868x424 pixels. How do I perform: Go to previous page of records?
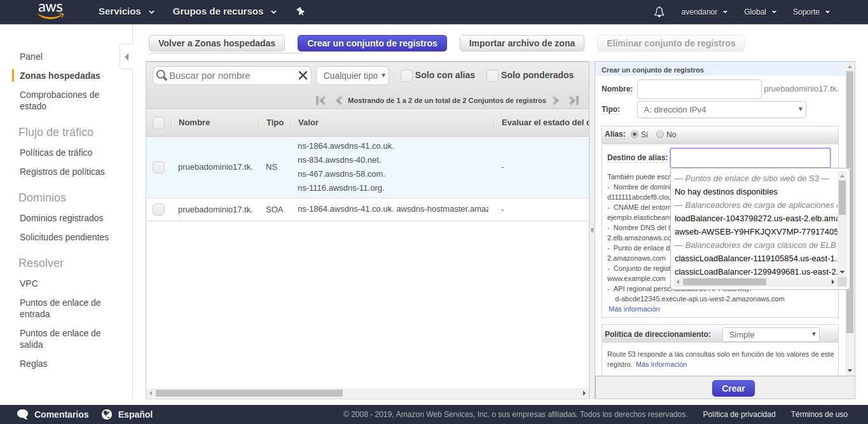coord(339,100)
